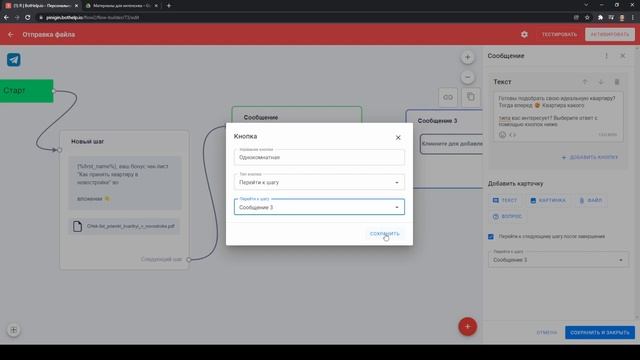
Task: Click the ТЕСТИРОВАТЬ button
Action: pyautogui.click(x=559, y=35)
